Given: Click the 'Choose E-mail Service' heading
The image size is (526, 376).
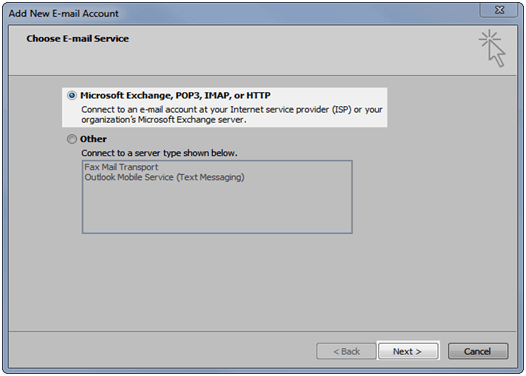Looking at the screenshot, I should [x=77, y=39].
